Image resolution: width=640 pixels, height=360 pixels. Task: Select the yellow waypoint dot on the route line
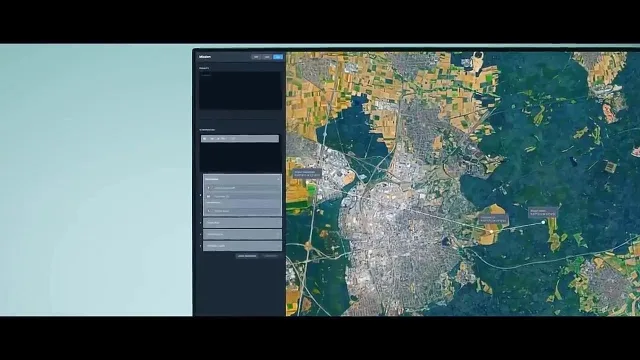tap(491, 231)
